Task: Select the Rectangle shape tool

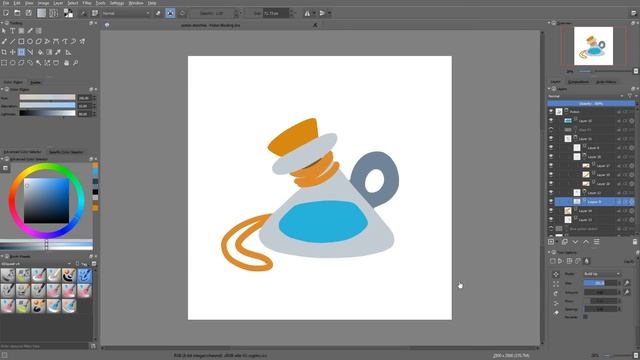Action: (x=21, y=41)
